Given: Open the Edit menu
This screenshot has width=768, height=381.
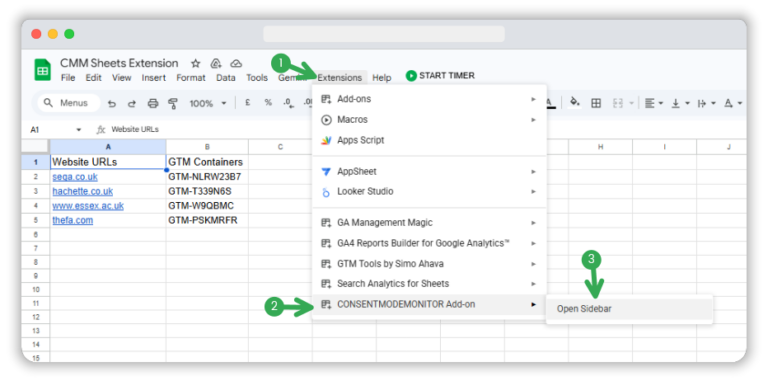Looking at the screenshot, I should [x=94, y=77].
